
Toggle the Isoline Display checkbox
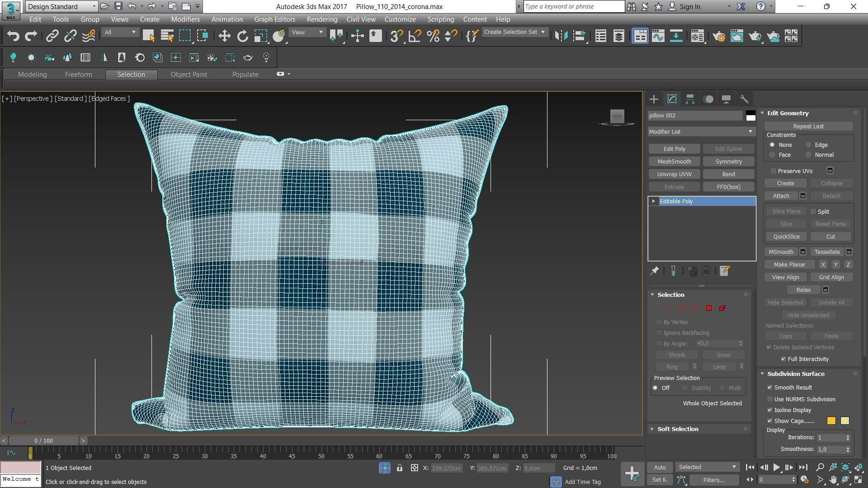pos(770,410)
